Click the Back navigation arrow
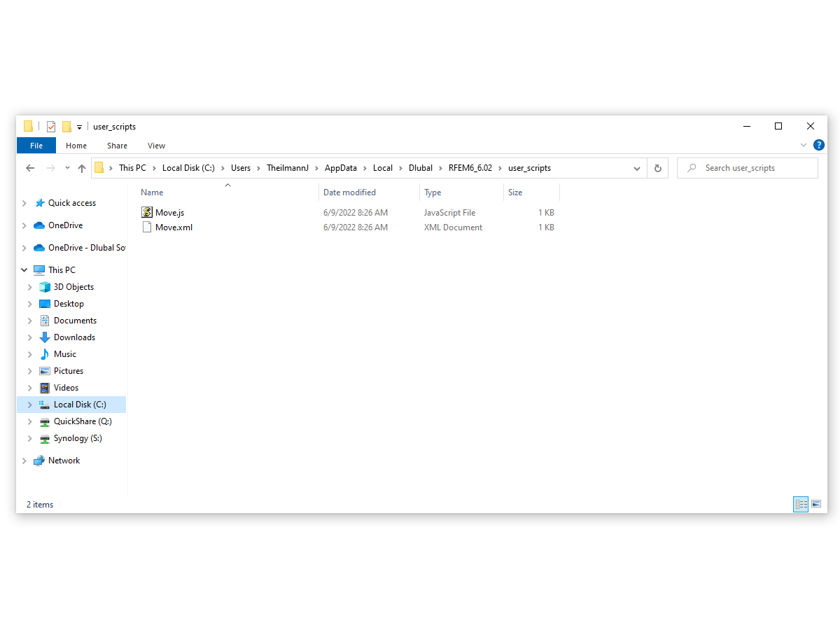Viewport: 840px width, 630px height. [29, 168]
